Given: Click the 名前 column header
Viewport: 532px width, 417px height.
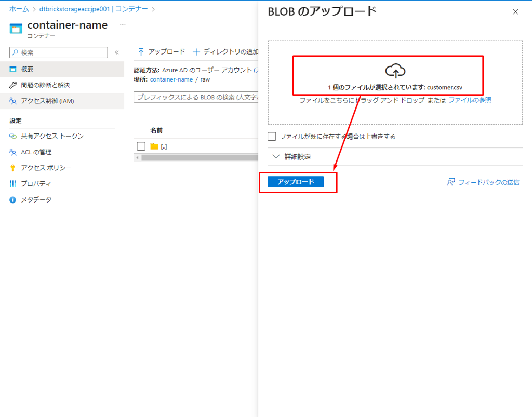Looking at the screenshot, I should (156, 130).
